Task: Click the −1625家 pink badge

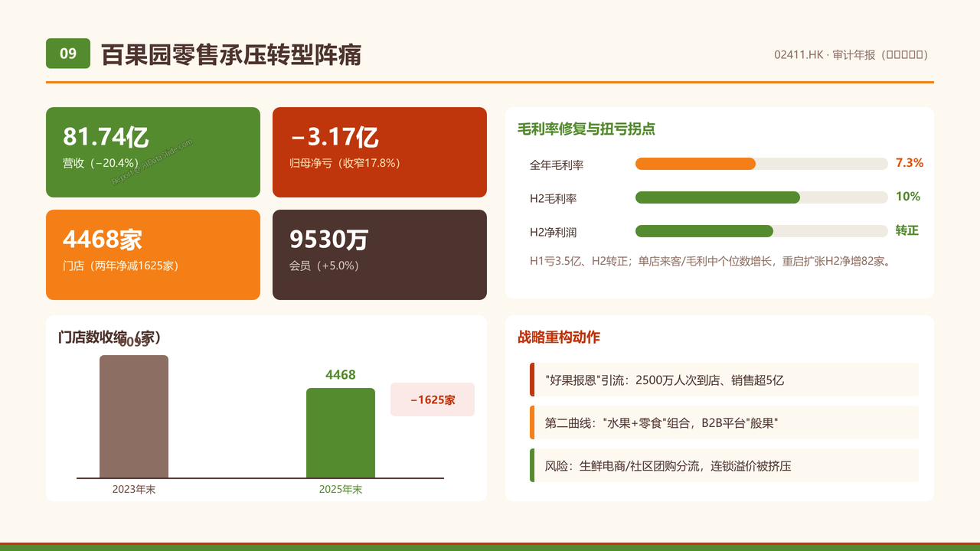Action: click(433, 399)
